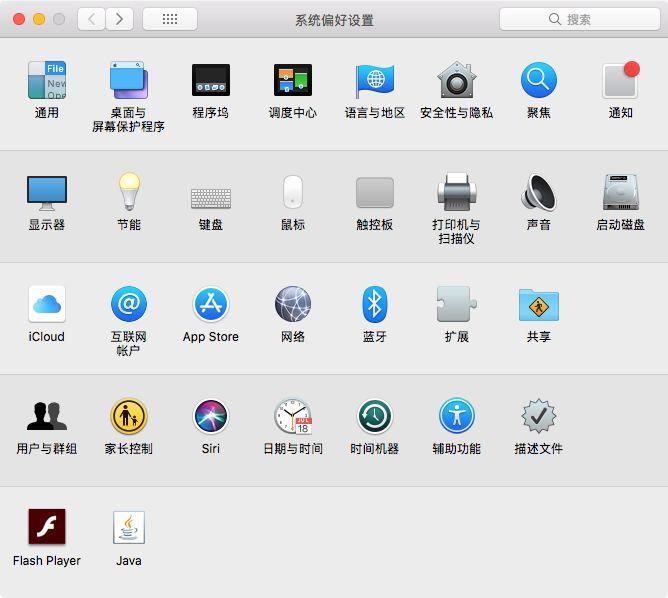Open 节能 energy saver lightbulb icon

coord(129,192)
